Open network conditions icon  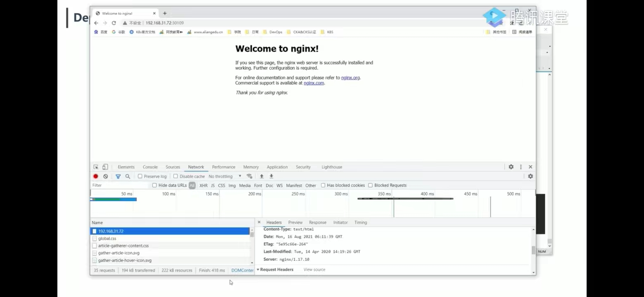pos(249,177)
